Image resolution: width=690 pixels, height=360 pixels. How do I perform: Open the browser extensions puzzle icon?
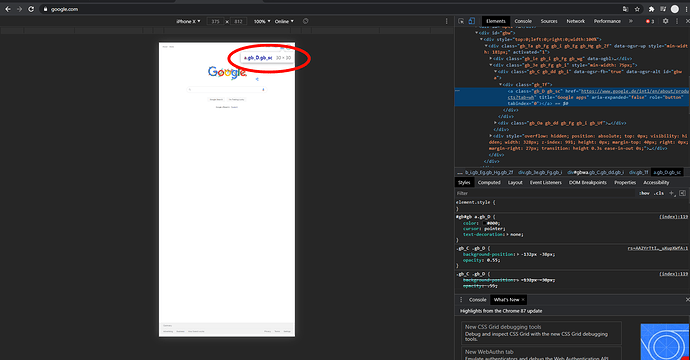(x=651, y=9)
